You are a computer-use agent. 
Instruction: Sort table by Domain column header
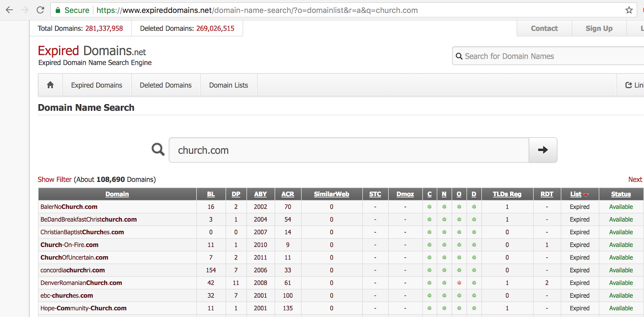pos(117,194)
